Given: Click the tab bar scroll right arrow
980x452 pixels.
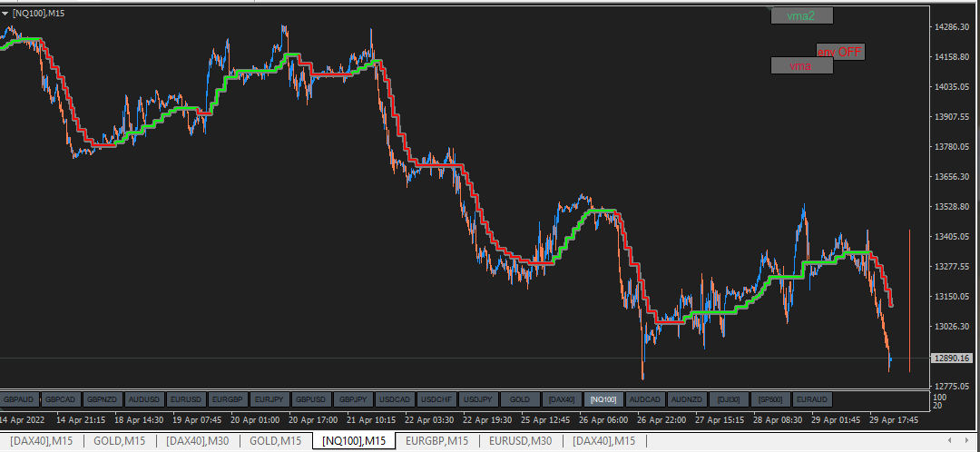Looking at the screenshot, I should [968, 441].
